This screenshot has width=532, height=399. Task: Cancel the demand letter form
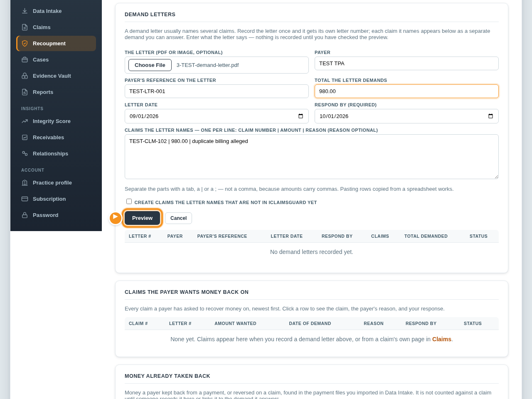pyautogui.click(x=178, y=218)
